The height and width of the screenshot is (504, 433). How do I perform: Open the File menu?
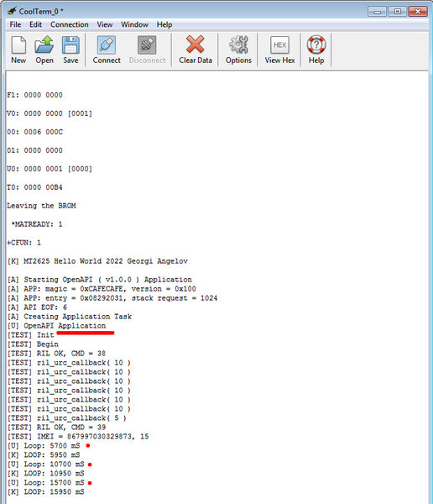[15, 24]
